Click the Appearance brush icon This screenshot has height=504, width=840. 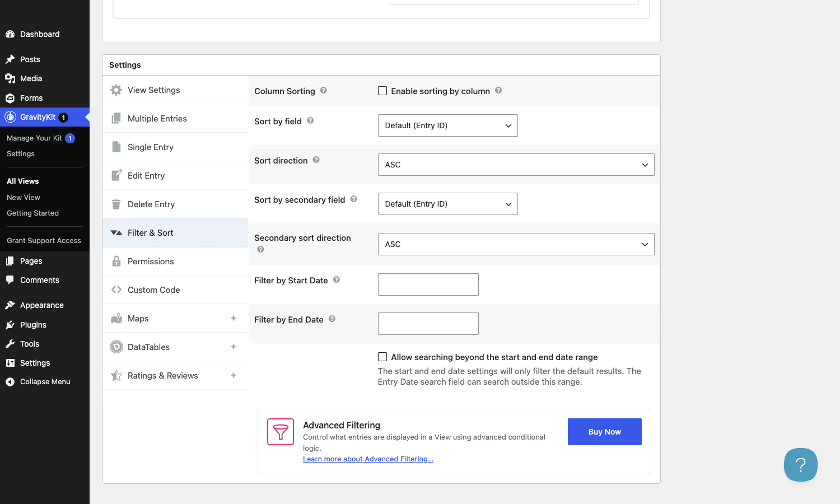coord(10,305)
